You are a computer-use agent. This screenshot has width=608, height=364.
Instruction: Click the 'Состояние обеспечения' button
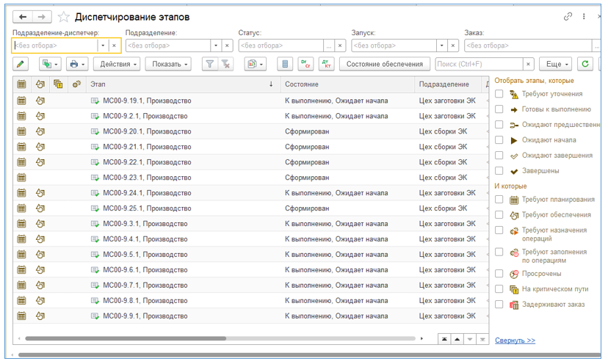(x=385, y=64)
